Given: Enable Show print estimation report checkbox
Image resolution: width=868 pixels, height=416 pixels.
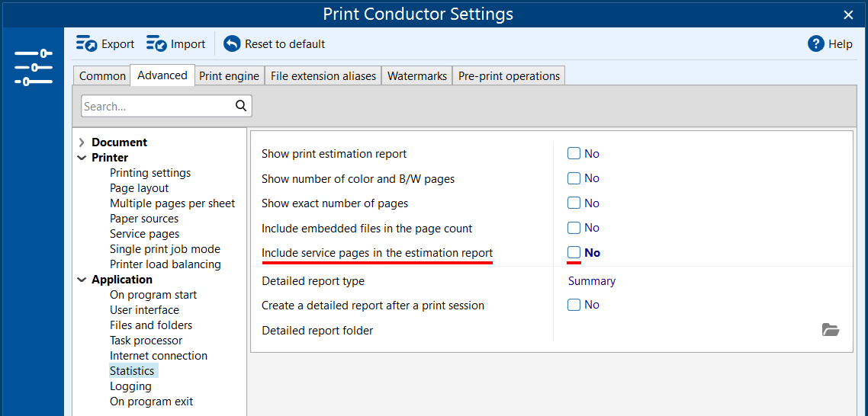Looking at the screenshot, I should pyautogui.click(x=574, y=154).
